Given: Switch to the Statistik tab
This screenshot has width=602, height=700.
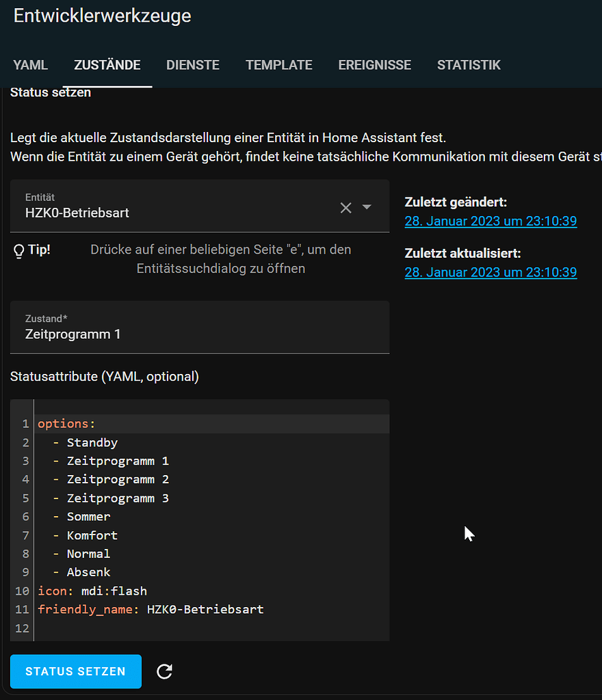Looking at the screenshot, I should pyautogui.click(x=469, y=66).
